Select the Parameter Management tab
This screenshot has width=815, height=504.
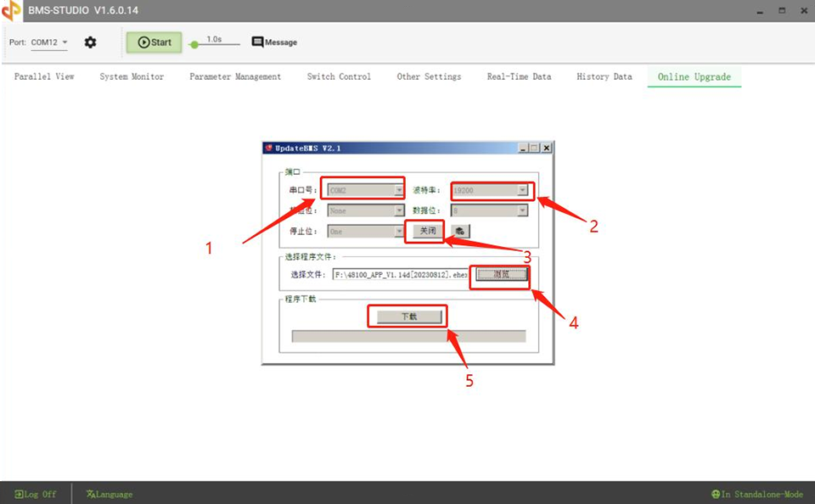coord(235,76)
